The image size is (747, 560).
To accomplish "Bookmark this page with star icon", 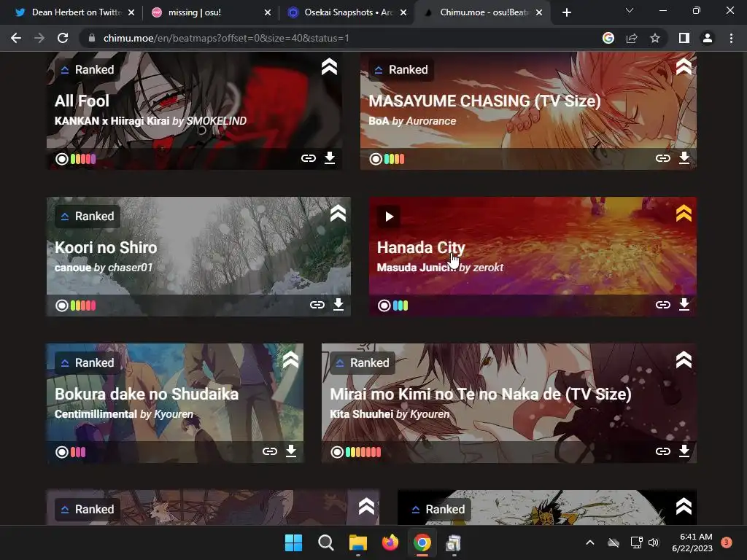I will click(655, 38).
